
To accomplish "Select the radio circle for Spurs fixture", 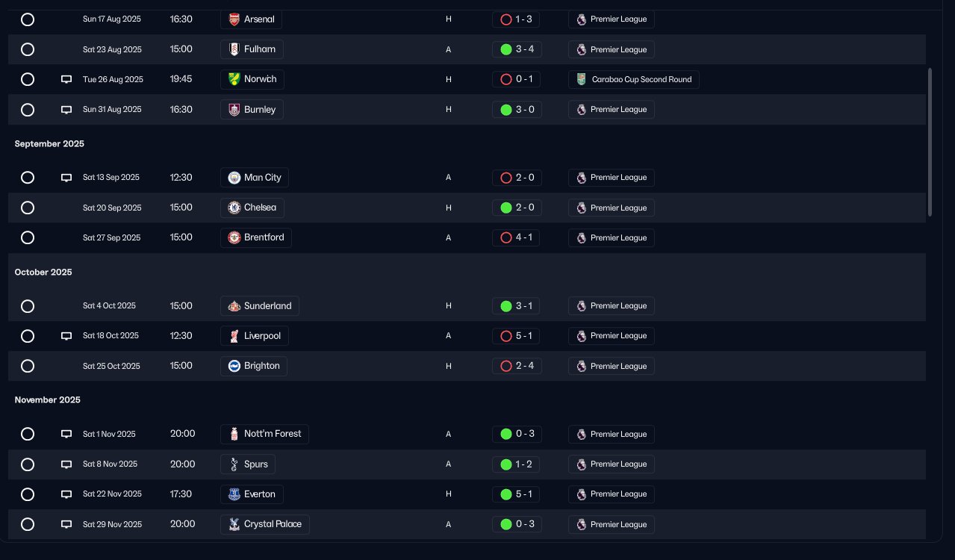I will coord(28,464).
